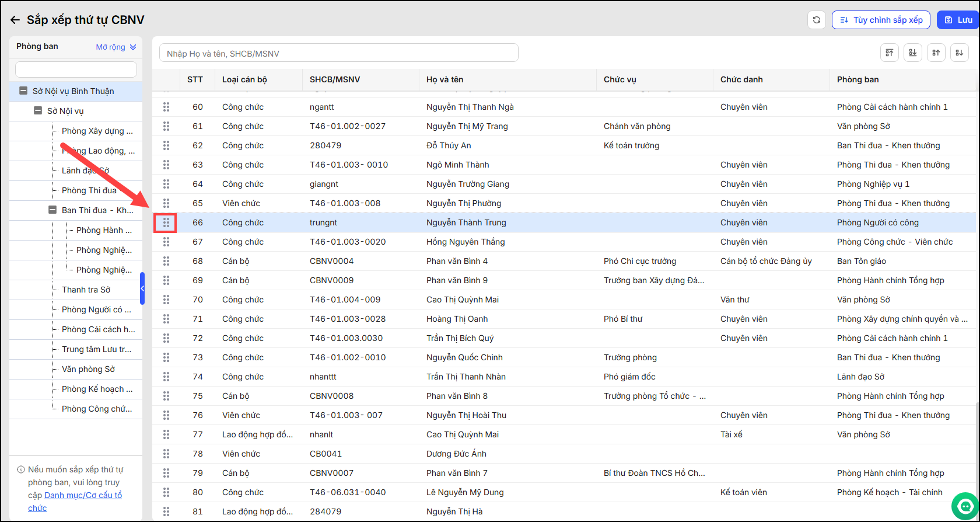This screenshot has width=980, height=522.
Task: Click the drag handle for Nguyễn Thị Mỹ Trang
Action: (166, 126)
